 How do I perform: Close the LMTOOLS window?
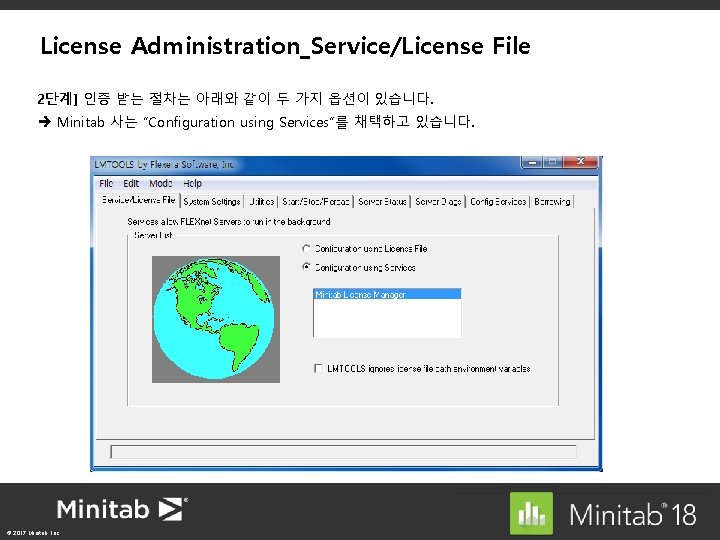(580, 162)
